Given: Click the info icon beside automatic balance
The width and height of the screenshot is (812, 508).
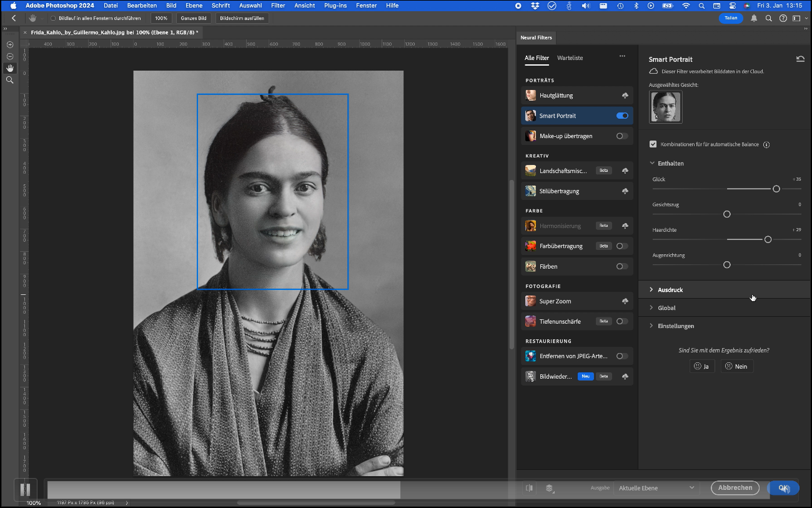Looking at the screenshot, I should click(766, 144).
